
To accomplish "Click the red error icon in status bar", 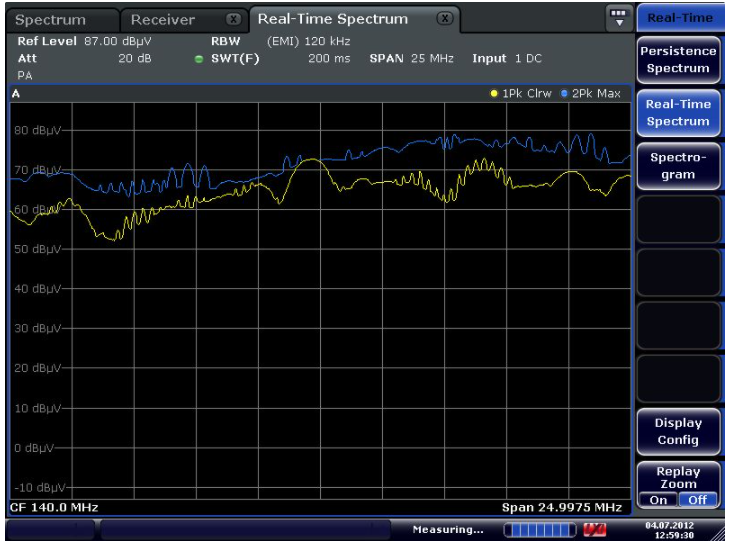I will 596,528.
